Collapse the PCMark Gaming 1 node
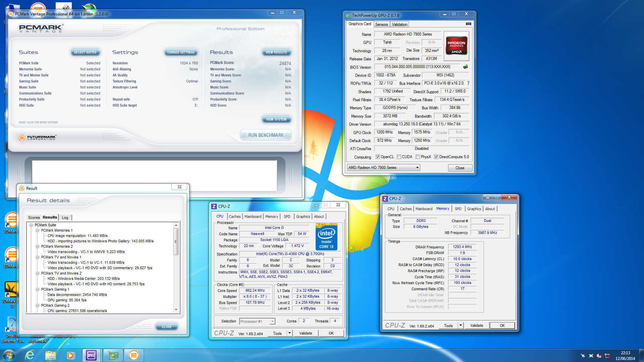The image size is (644, 362). click(x=38, y=289)
